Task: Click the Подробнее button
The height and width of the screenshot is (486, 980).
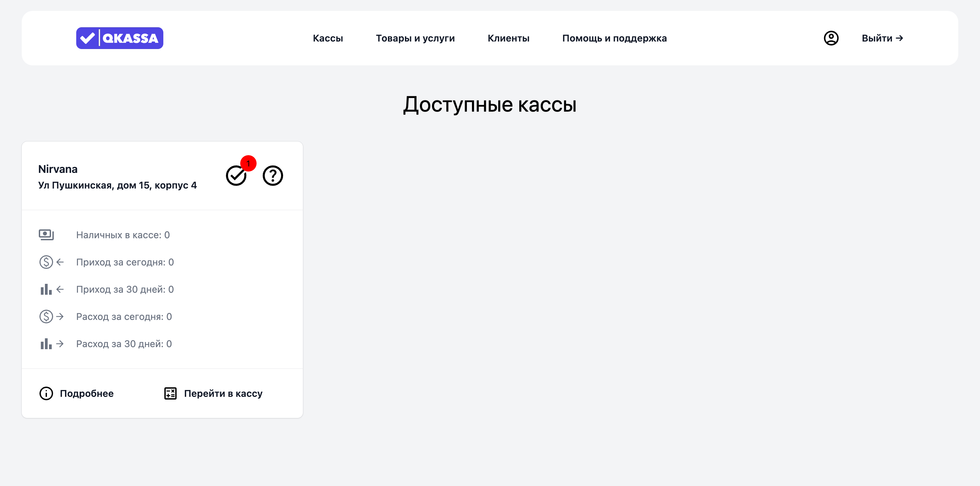Action: 86,393
